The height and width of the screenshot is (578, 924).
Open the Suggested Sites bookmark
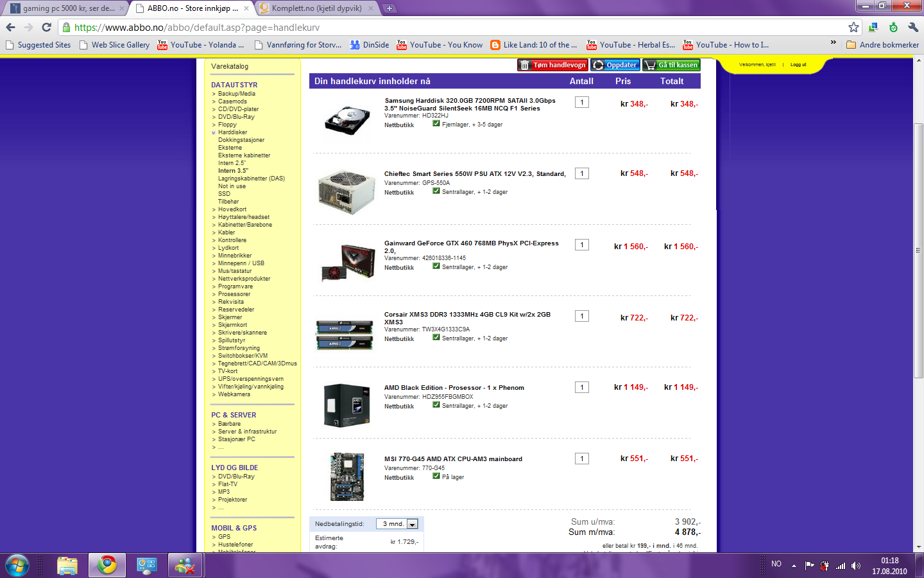pyautogui.click(x=38, y=45)
